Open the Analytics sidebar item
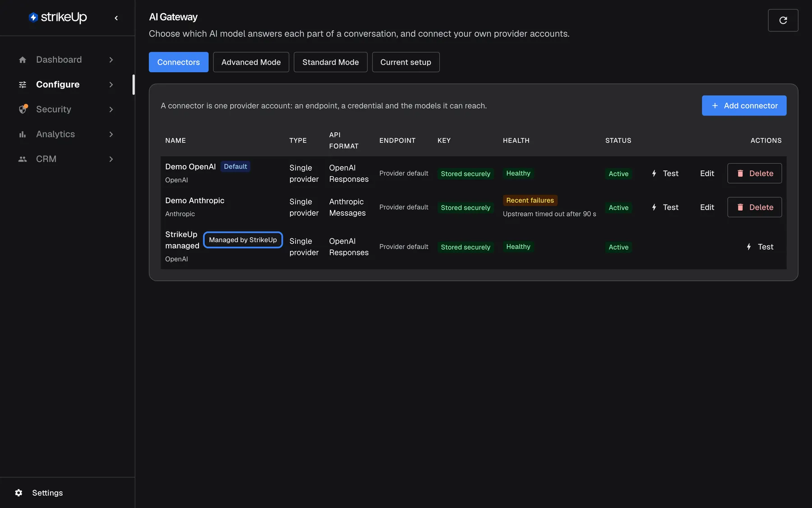 [x=67, y=134]
